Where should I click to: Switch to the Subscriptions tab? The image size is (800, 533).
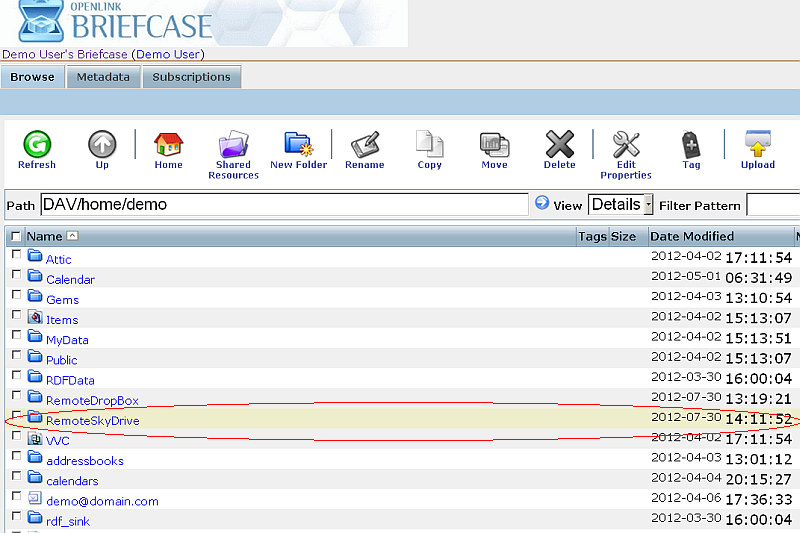pyautogui.click(x=191, y=77)
